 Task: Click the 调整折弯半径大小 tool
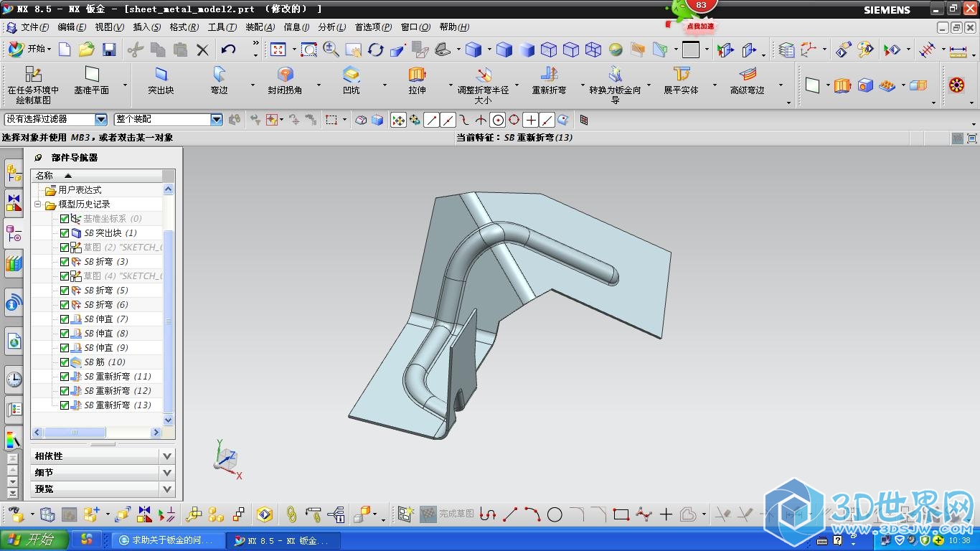pos(483,85)
